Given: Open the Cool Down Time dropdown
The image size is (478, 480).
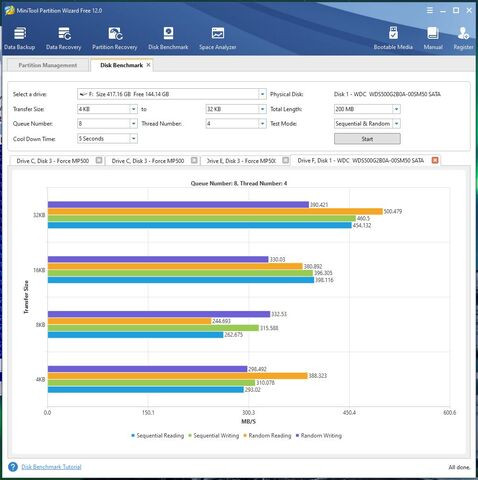Looking at the screenshot, I should (x=133, y=138).
